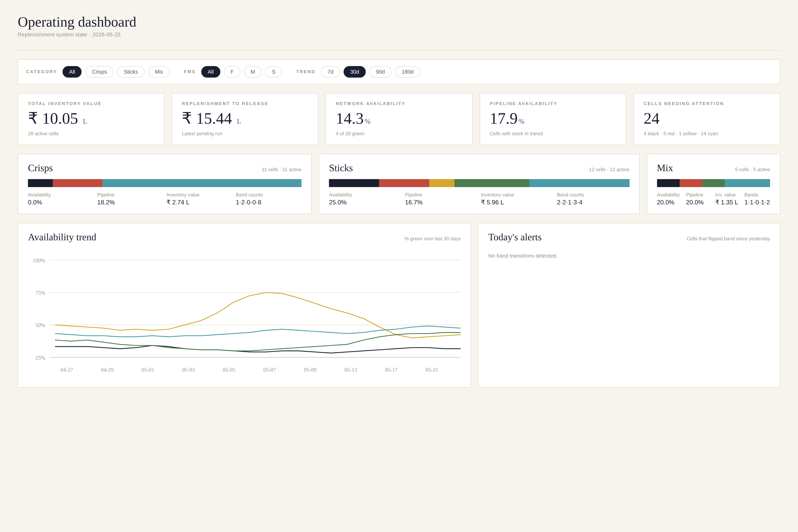Image resolution: width=798 pixels, height=532 pixels.
Task: Click the Sticks card heading
Action: pyautogui.click(x=341, y=168)
